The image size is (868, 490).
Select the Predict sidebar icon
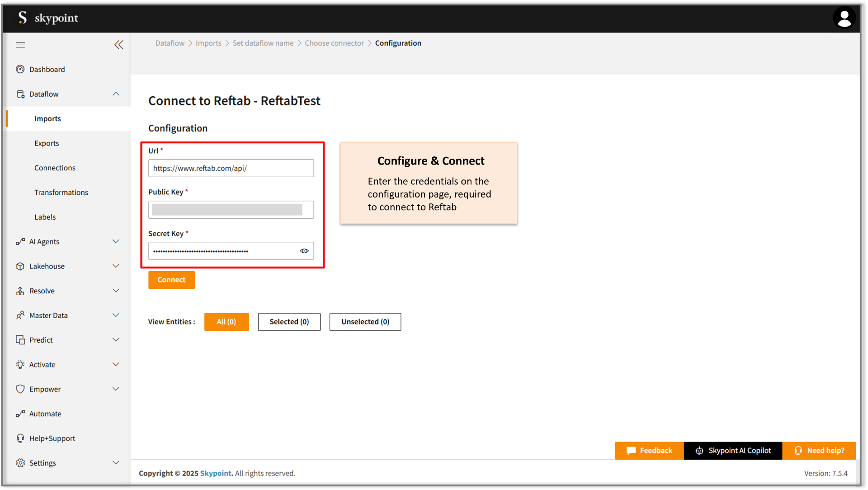pos(20,339)
